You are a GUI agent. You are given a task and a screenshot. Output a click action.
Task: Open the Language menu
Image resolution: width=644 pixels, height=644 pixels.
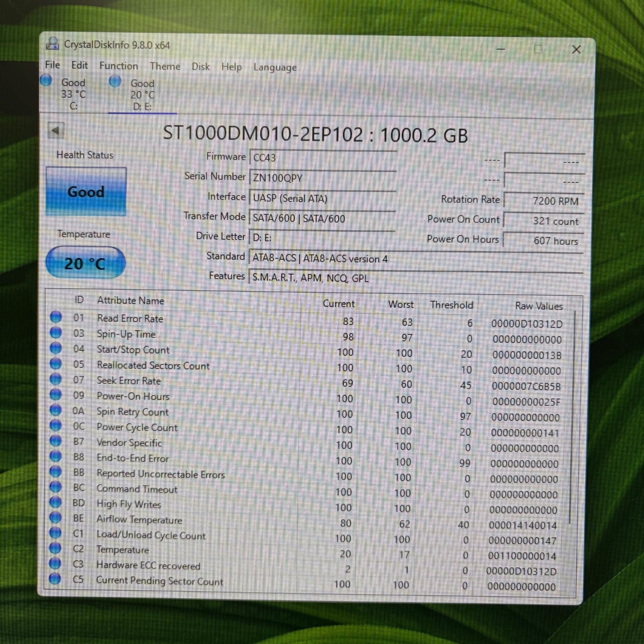click(x=275, y=67)
